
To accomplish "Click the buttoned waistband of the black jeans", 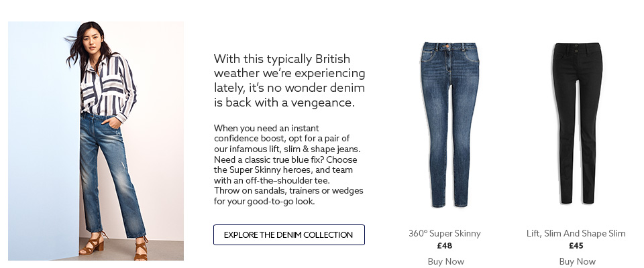I will (x=577, y=48).
